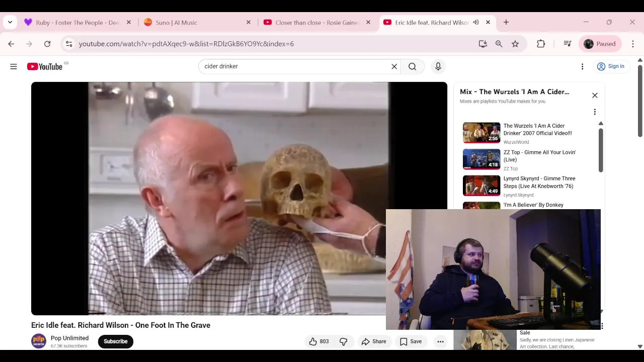Open the YouTube hamburger guide menu
The height and width of the screenshot is (362, 644).
[14, 66]
